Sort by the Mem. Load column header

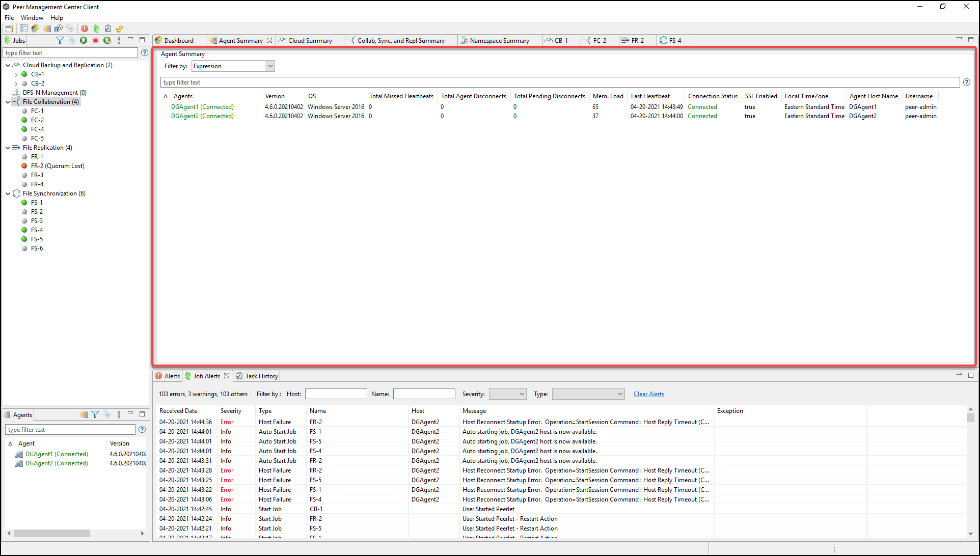(608, 96)
